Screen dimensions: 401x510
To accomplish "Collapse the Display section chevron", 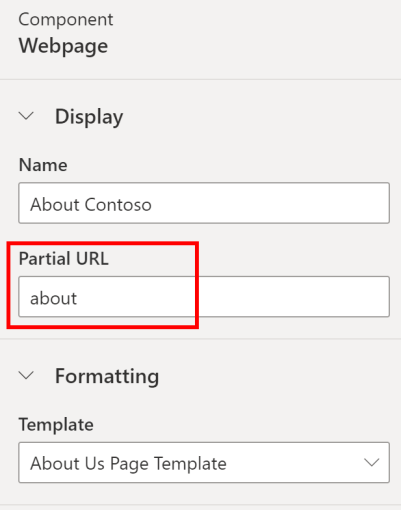I will coord(26,116).
